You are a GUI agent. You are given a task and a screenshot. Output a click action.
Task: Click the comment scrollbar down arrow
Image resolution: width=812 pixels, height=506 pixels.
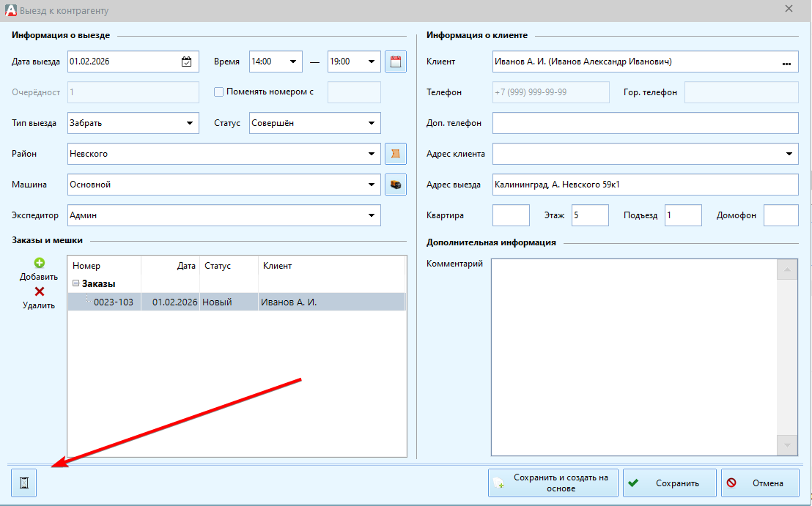pos(787,445)
